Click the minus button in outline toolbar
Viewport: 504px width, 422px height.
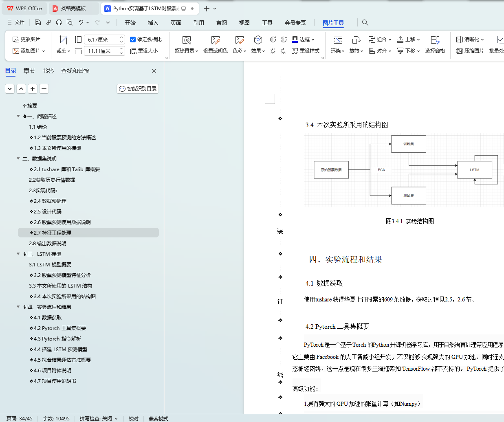coord(44,88)
